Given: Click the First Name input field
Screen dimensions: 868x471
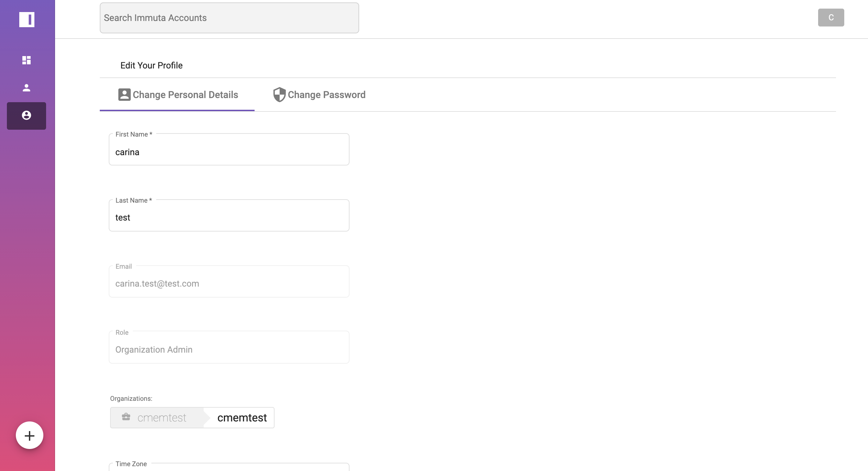Looking at the screenshot, I should coord(229,152).
